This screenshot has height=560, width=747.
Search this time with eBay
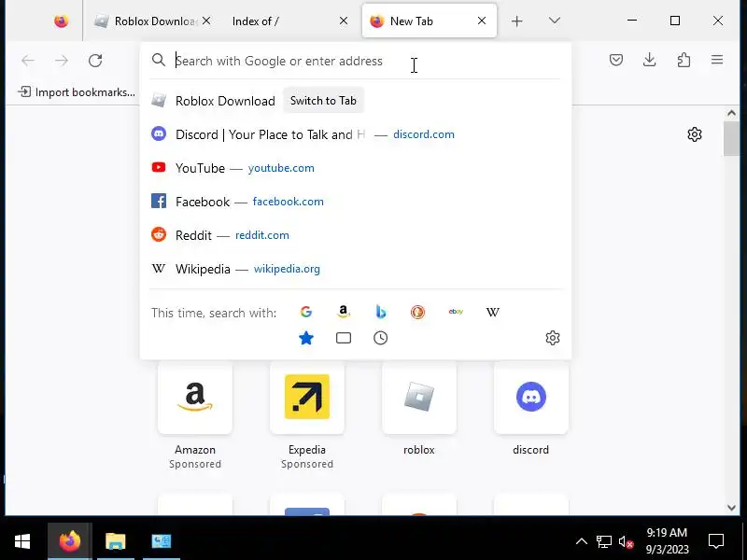pos(456,312)
